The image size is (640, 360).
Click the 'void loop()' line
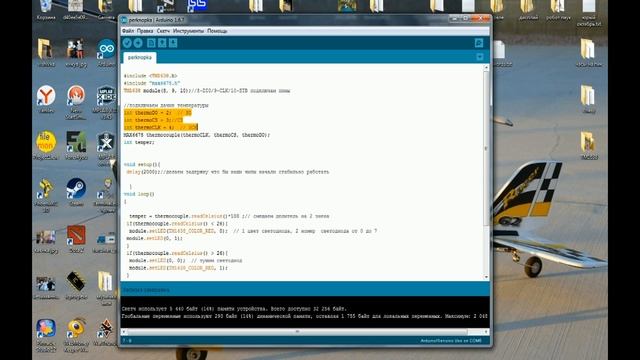tap(139, 194)
